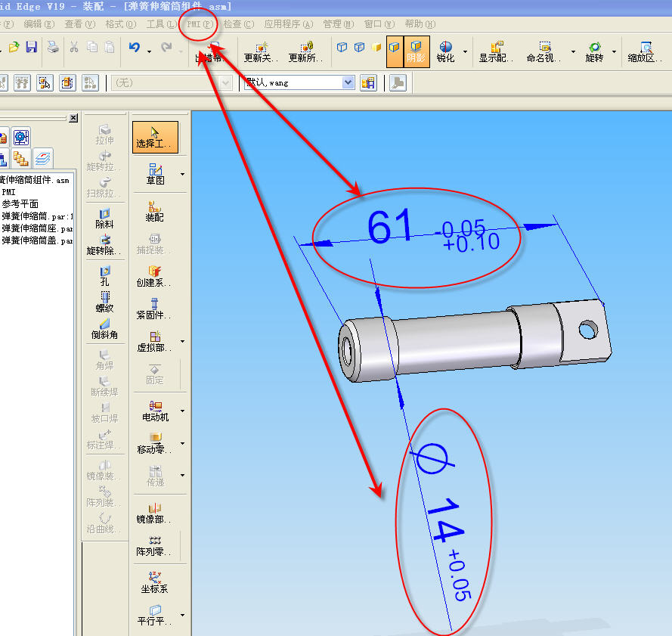This screenshot has width=672, height=636.
Task: Activate the 选择工.. select tool
Action: (x=155, y=137)
